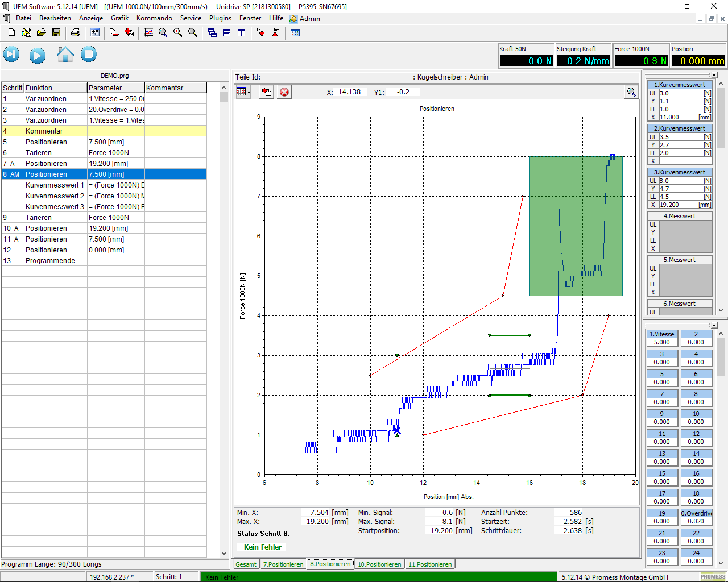Open the table dropdown above the chart
Screen dimensions: 728x582
[243, 92]
